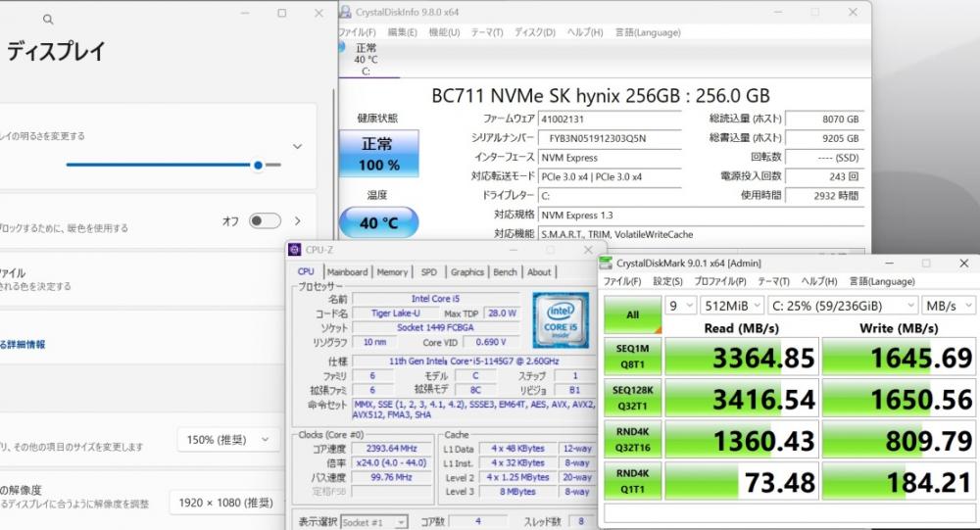Viewport: 980px width, 530px height.
Task: Click the Intel Core i5 logo in CPU-Z
Action: (x=560, y=320)
